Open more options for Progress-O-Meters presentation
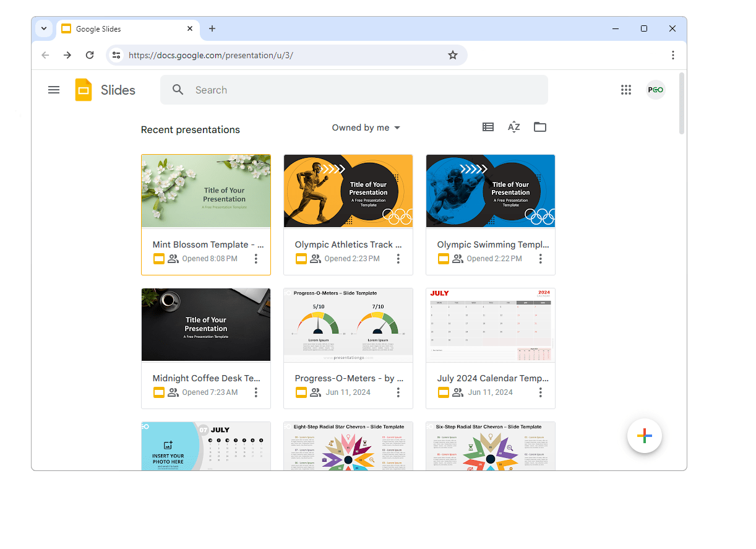The height and width of the screenshot is (549, 756). point(398,392)
